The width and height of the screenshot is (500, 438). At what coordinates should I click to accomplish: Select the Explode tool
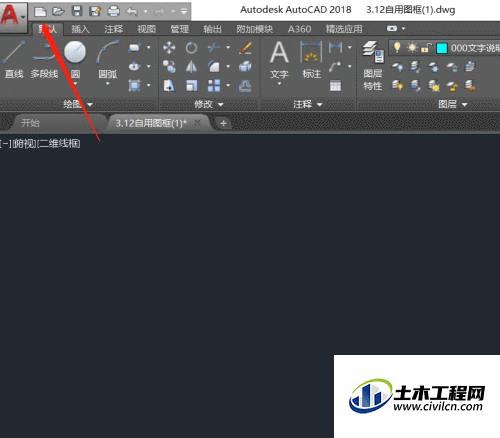(246, 67)
